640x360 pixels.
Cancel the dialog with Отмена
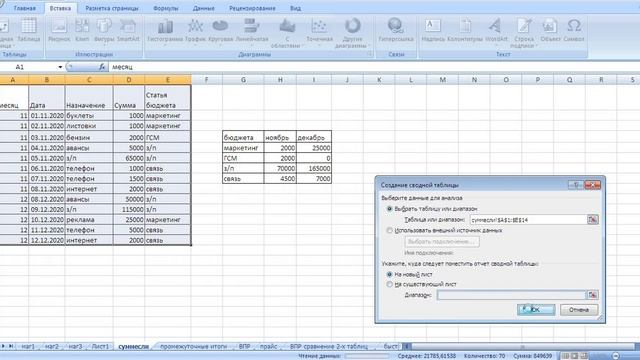click(x=579, y=310)
